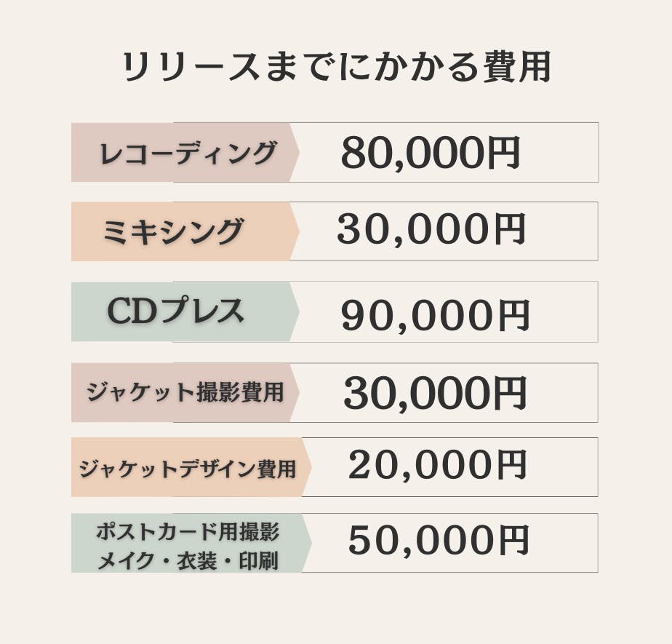This screenshot has height=644, width=672.
Task: Click the 30,000 price beside ジャケット撮影費用
Action: pyautogui.click(x=415, y=393)
